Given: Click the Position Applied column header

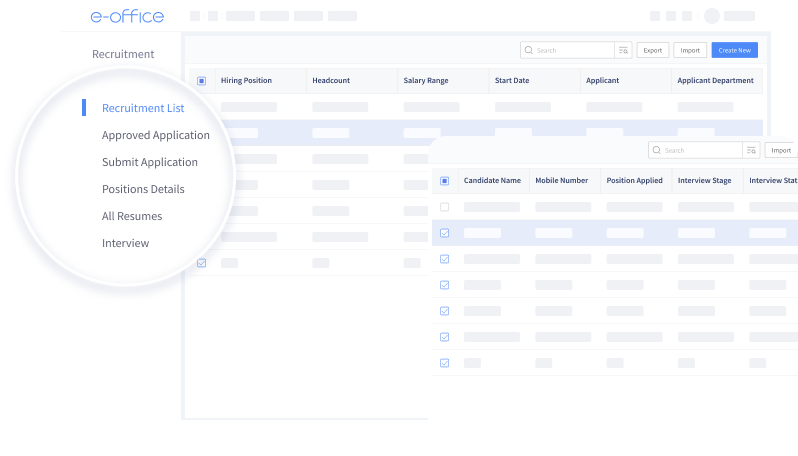Looking at the screenshot, I should point(634,180).
